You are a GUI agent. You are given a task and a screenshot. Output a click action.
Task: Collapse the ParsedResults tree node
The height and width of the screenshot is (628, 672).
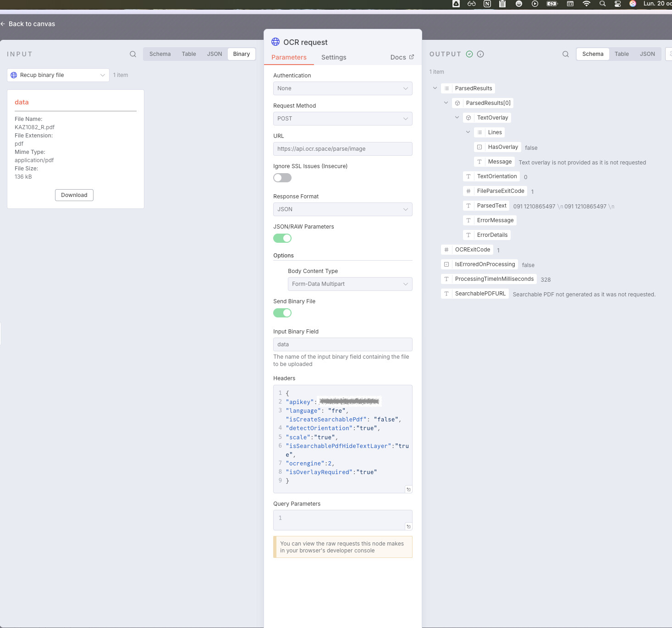(x=435, y=88)
